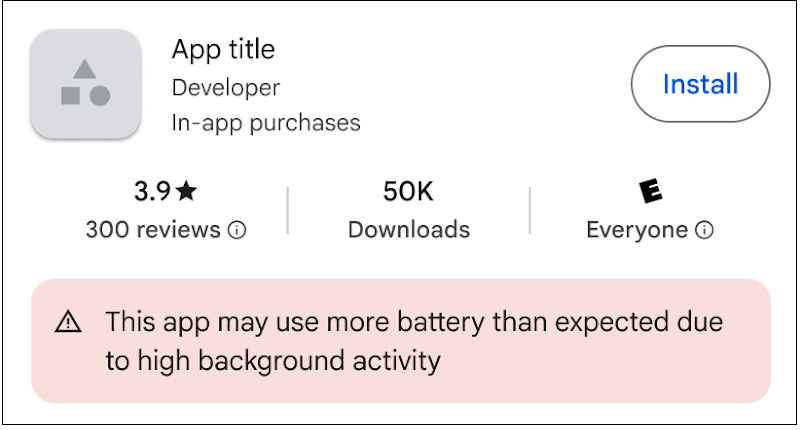The width and height of the screenshot is (802, 430).
Task: Click the 50K download count
Action: 408,190
